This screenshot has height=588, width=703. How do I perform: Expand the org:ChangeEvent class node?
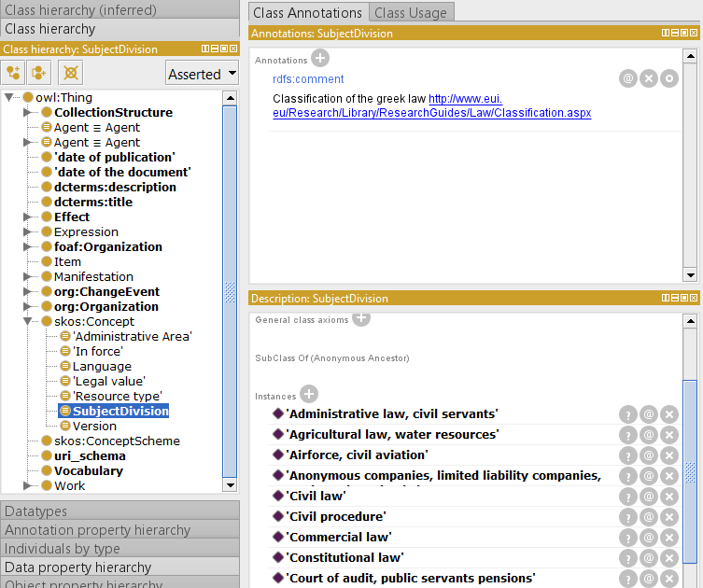(x=27, y=292)
